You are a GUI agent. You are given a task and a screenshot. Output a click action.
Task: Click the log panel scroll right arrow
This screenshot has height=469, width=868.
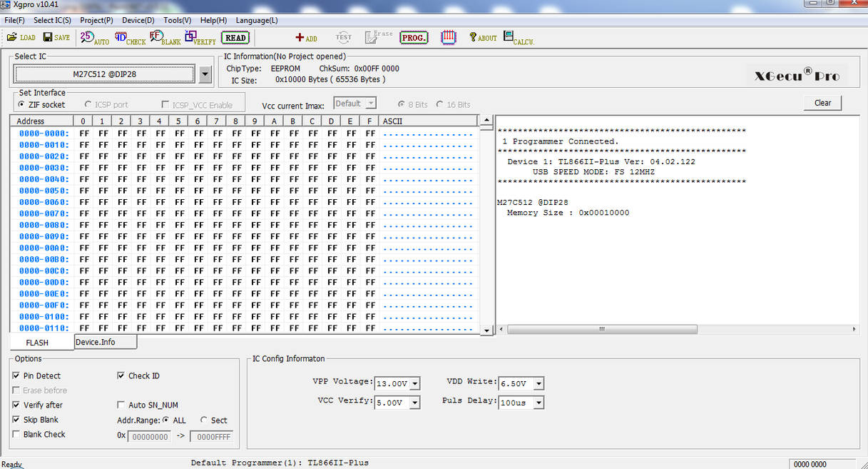coord(854,329)
